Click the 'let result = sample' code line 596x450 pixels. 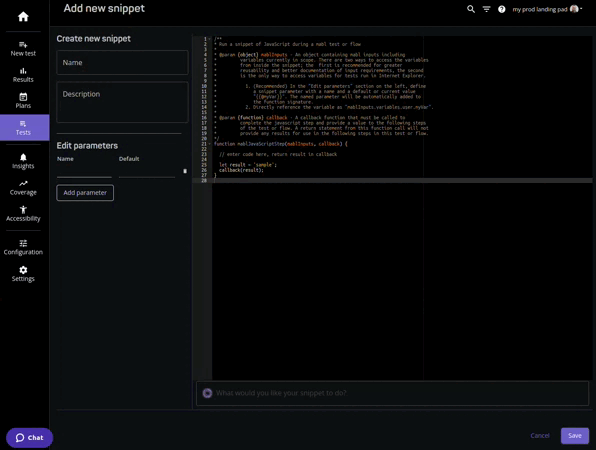tap(248, 165)
